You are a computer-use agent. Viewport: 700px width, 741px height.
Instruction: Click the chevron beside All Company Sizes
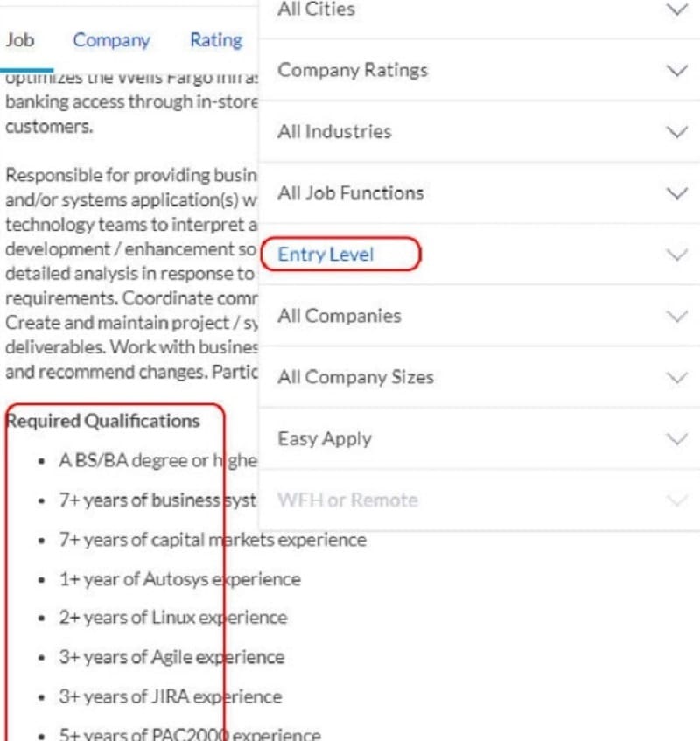pyautogui.click(x=676, y=378)
